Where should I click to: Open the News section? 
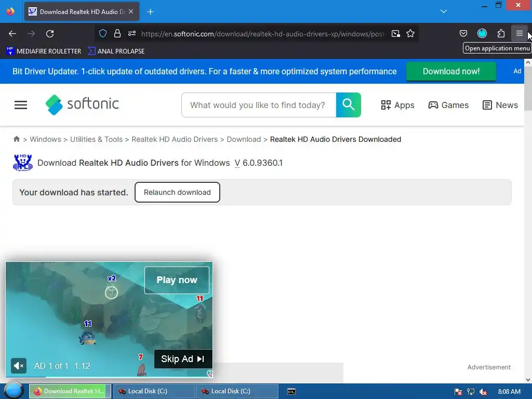click(500, 105)
